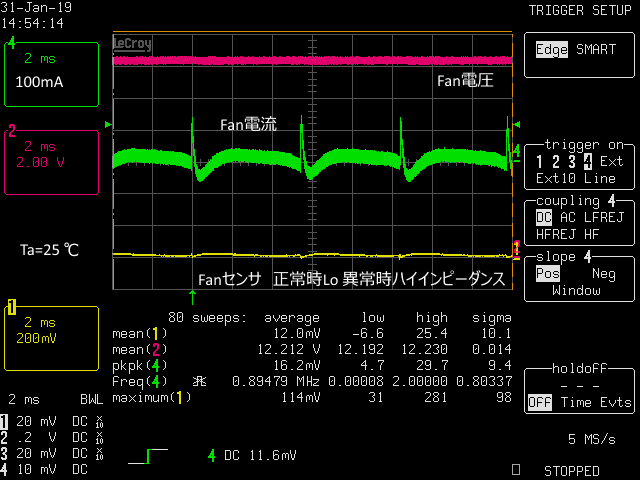Click the 14:54:14 time stamp
This screenshot has height=480, width=640.
32,23
